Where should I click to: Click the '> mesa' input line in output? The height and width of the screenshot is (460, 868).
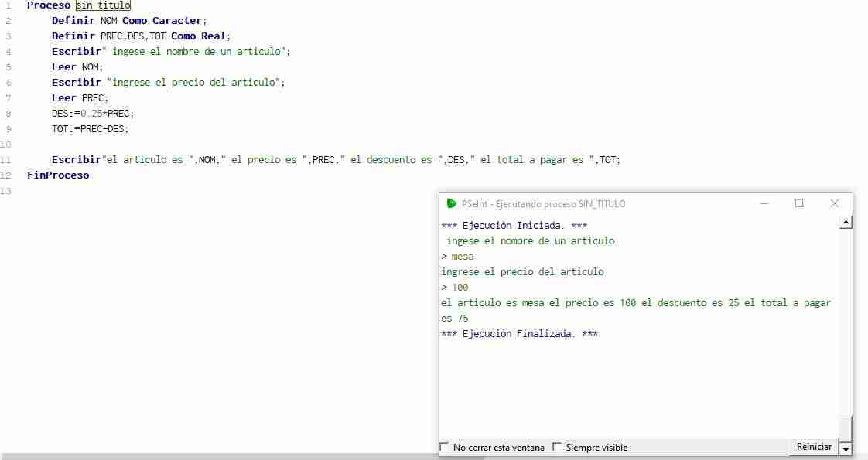point(457,256)
